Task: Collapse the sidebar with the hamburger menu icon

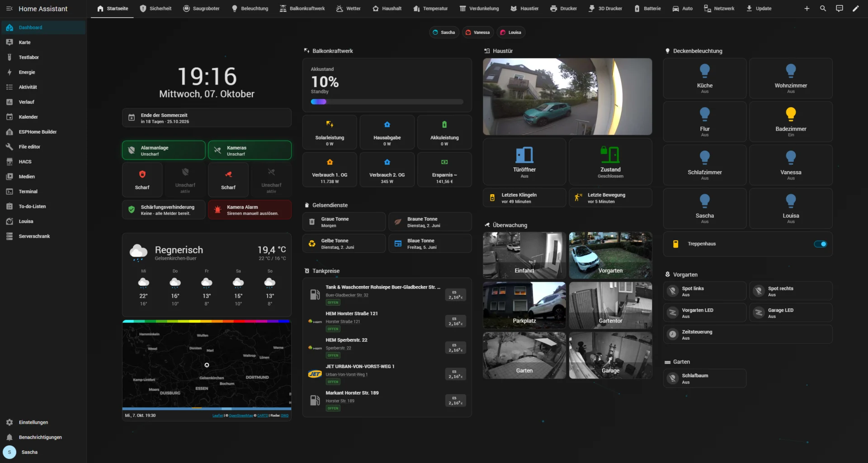Action: 9,9
